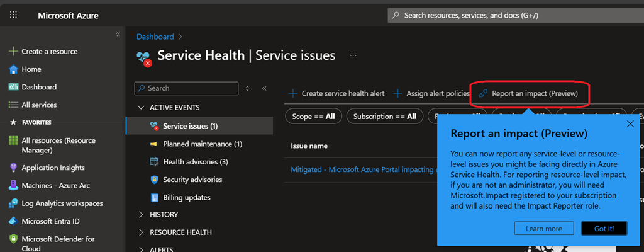Collapse the left portal sidebar

(x=118, y=34)
